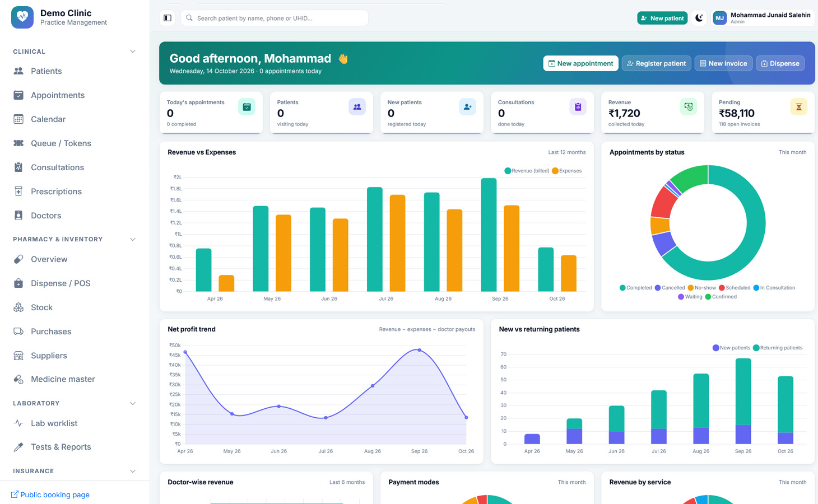Viewport: 818px width, 504px height.
Task: Click the Purchases truck icon
Action: click(18, 332)
